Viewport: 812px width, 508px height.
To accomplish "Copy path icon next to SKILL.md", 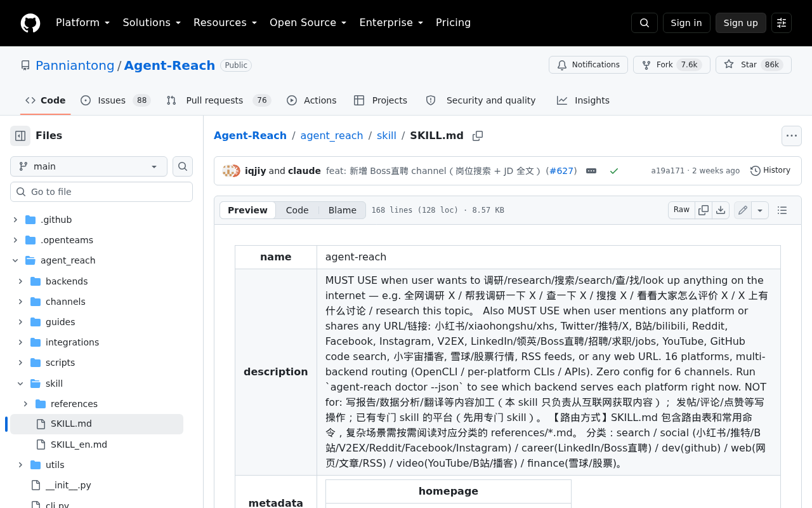I will [x=478, y=136].
